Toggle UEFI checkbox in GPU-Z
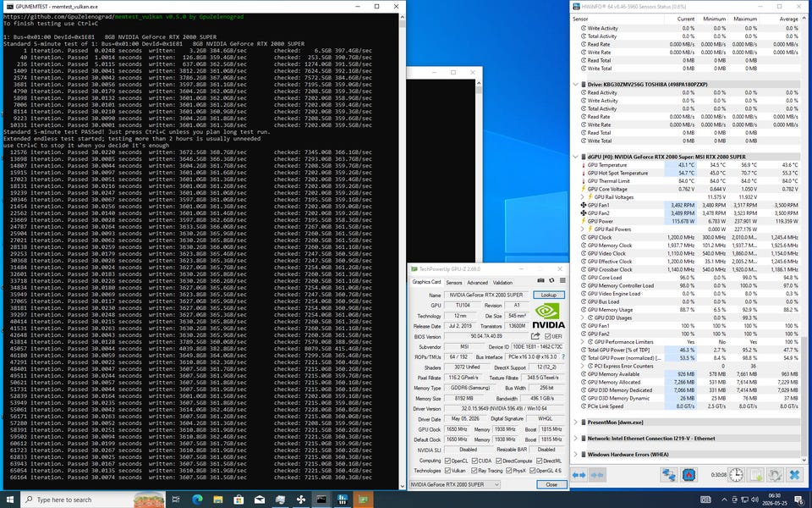Screen dimensions: 812x508 (547, 336)
